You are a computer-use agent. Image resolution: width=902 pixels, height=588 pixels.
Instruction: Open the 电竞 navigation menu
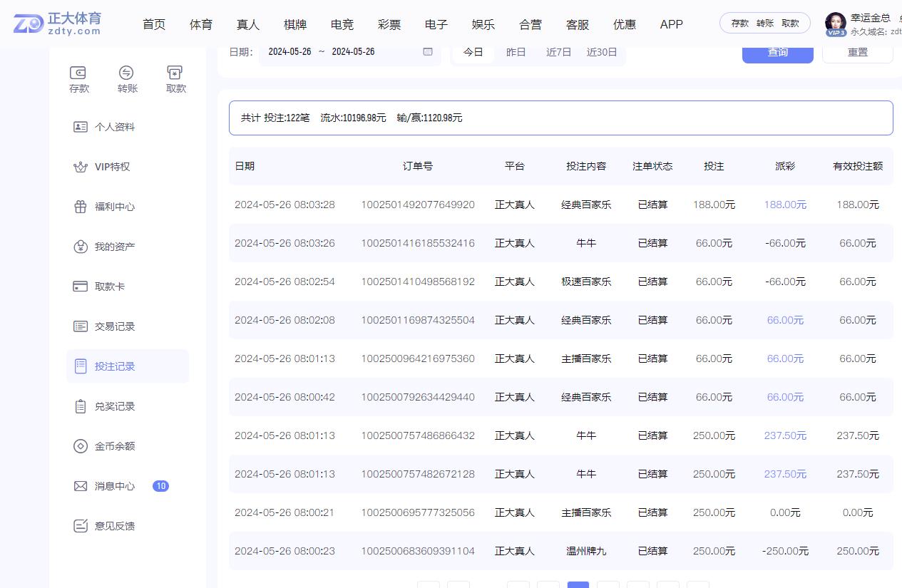coord(342,24)
